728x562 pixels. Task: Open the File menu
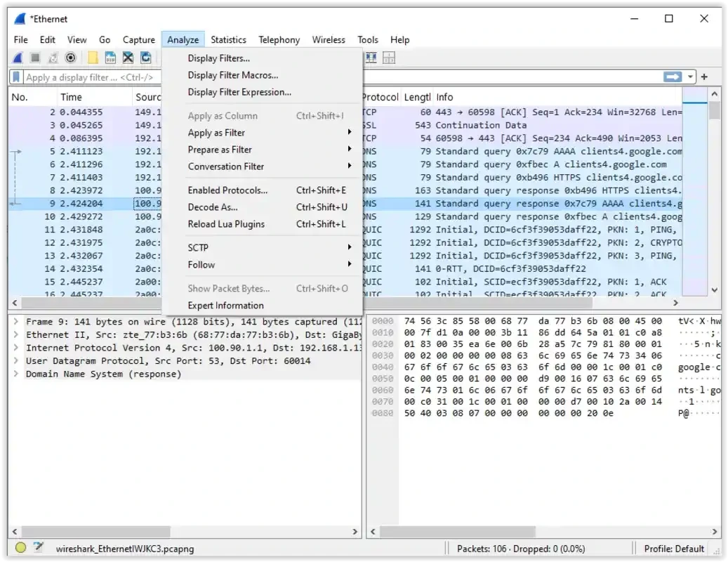pyautogui.click(x=21, y=40)
